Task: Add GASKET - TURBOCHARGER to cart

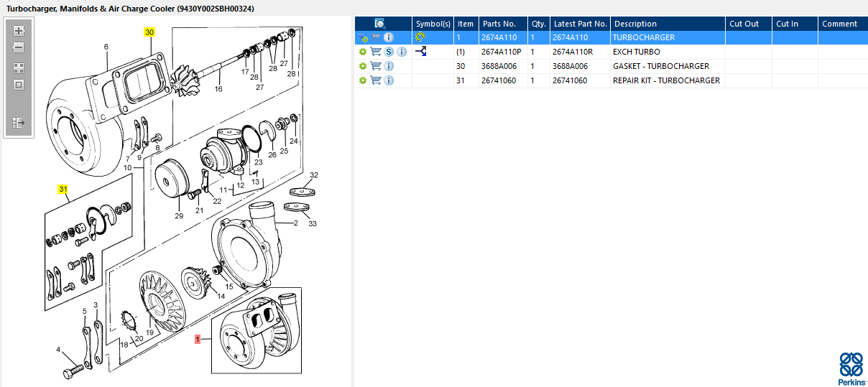Action: [x=376, y=66]
